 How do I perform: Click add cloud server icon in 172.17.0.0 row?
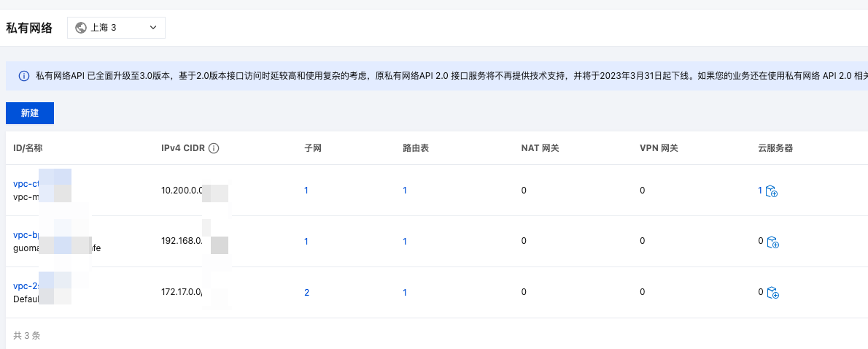pos(772,293)
